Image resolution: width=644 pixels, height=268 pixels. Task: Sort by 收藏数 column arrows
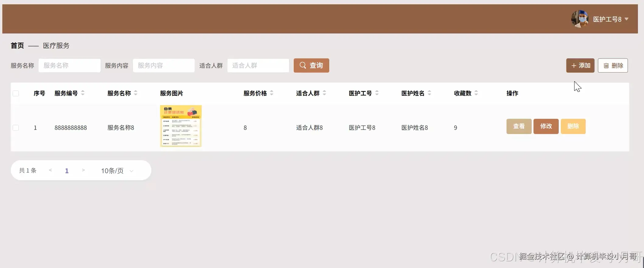tap(476, 93)
